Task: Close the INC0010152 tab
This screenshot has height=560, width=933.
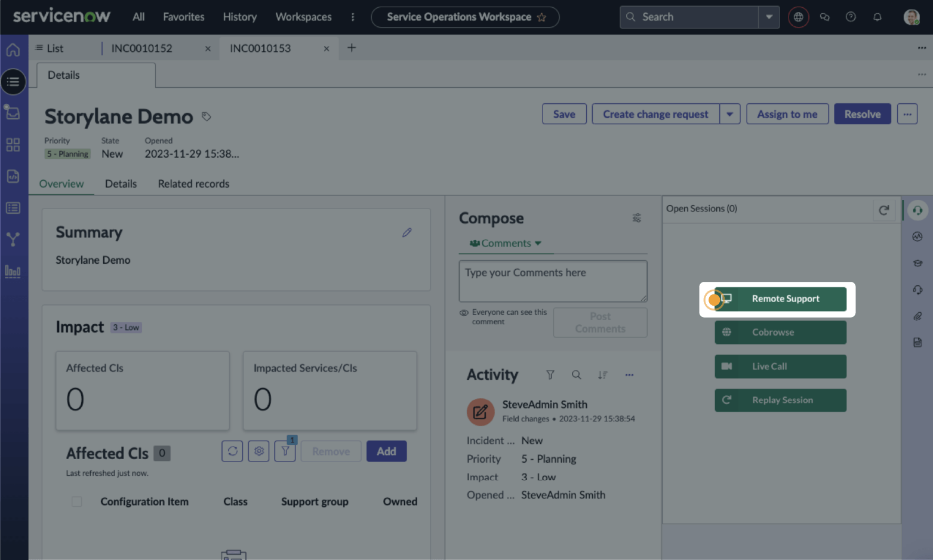Action: pyautogui.click(x=208, y=49)
